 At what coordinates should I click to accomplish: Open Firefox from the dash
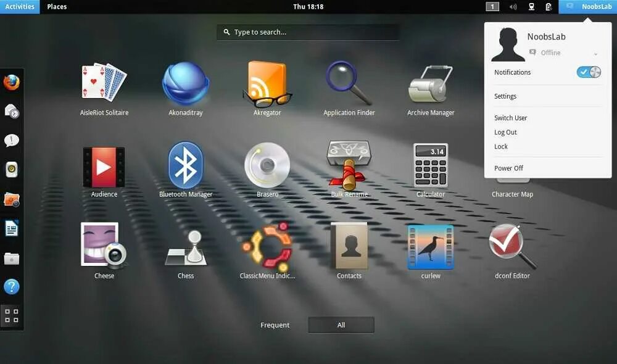point(11,83)
